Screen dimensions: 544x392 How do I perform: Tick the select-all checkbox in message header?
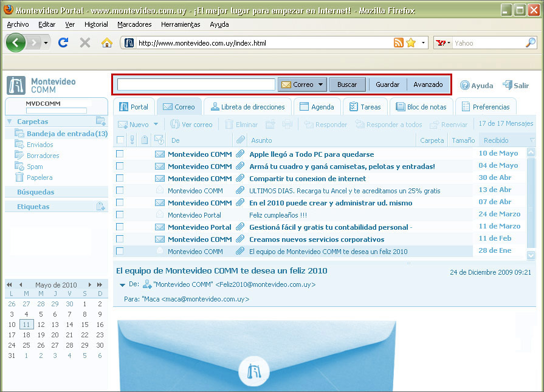point(120,140)
